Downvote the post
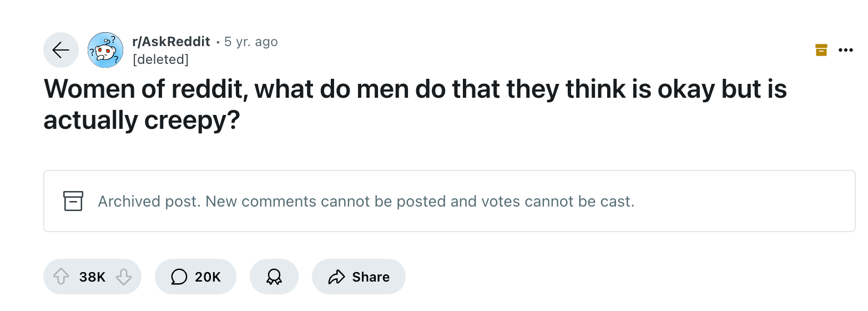 [124, 277]
